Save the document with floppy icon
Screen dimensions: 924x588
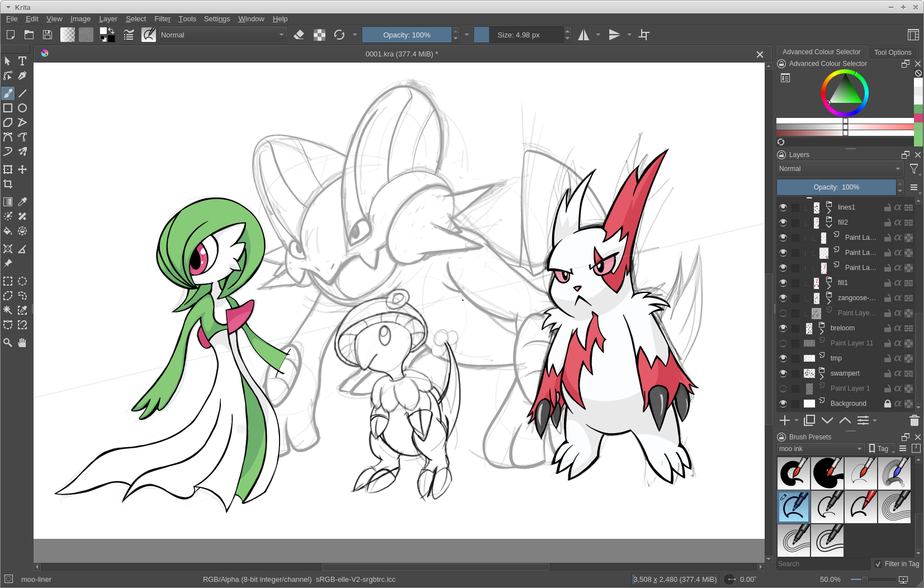(x=48, y=35)
